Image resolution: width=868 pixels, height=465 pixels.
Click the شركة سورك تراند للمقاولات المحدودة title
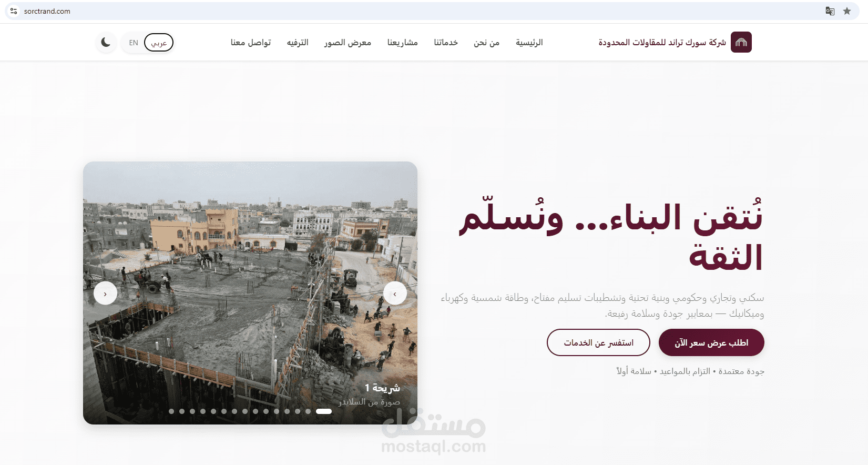(662, 42)
